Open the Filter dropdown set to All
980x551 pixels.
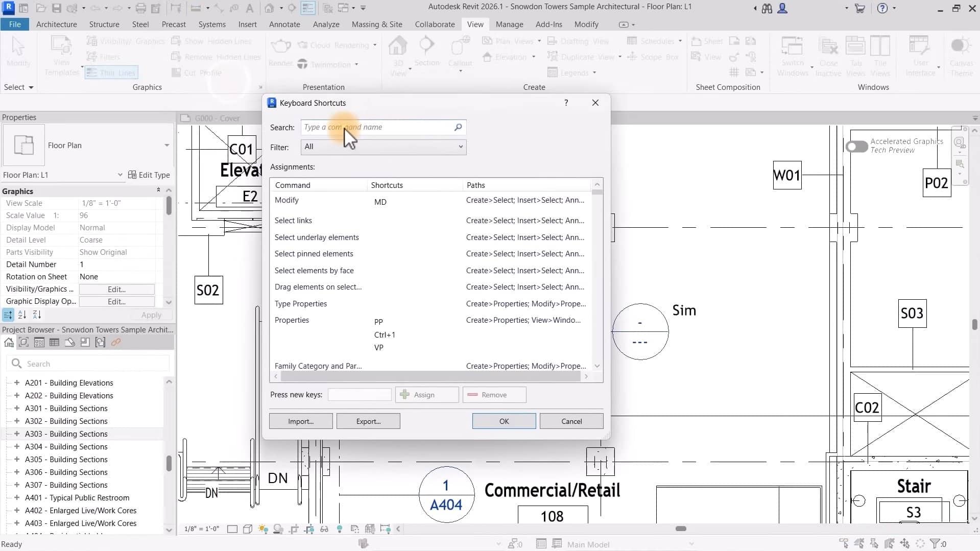point(384,147)
